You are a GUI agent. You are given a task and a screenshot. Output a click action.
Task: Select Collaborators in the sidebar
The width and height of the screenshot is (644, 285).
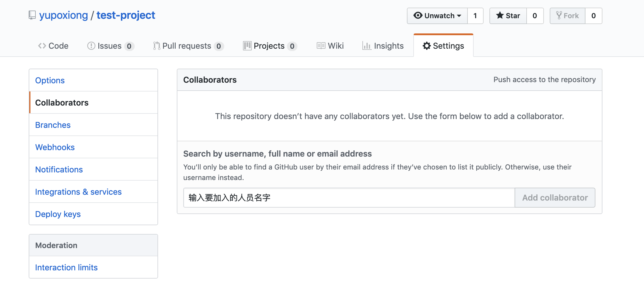pos(93,103)
